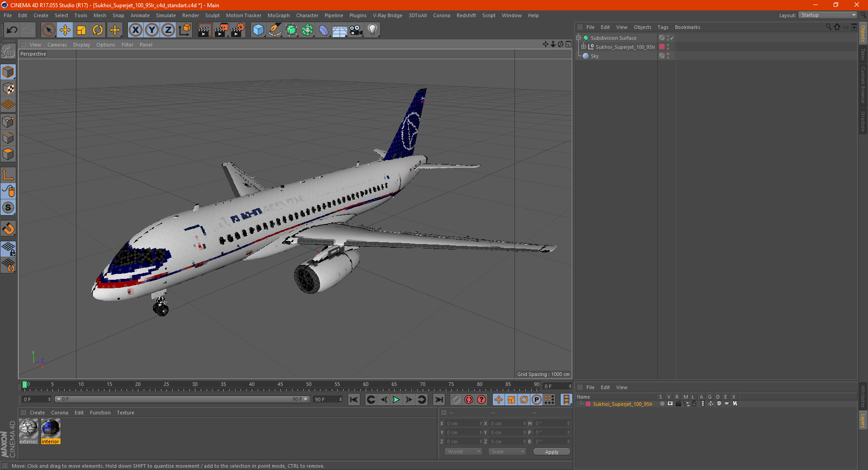Screen dimensions: 868x470
Task: Toggle viewport maximize icon
Action: (568, 44)
